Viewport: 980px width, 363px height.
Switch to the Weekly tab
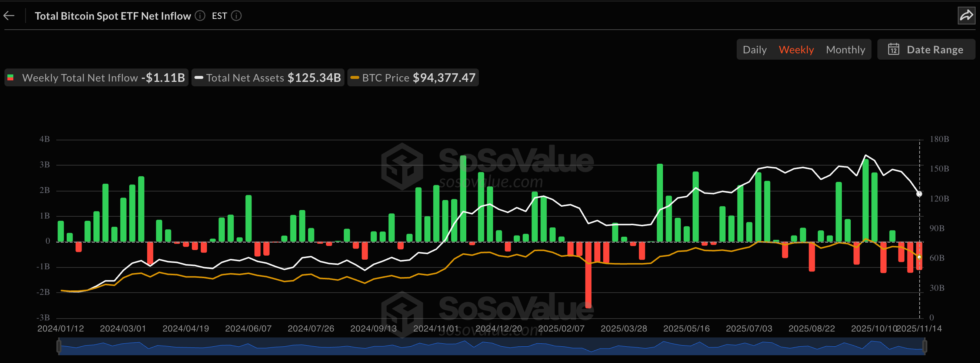click(x=797, y=49)
